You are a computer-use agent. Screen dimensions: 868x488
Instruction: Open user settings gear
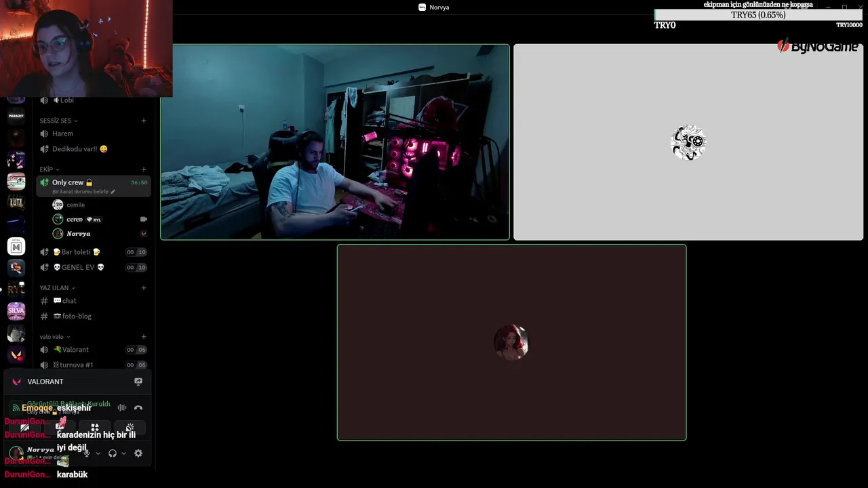point(138,453)
